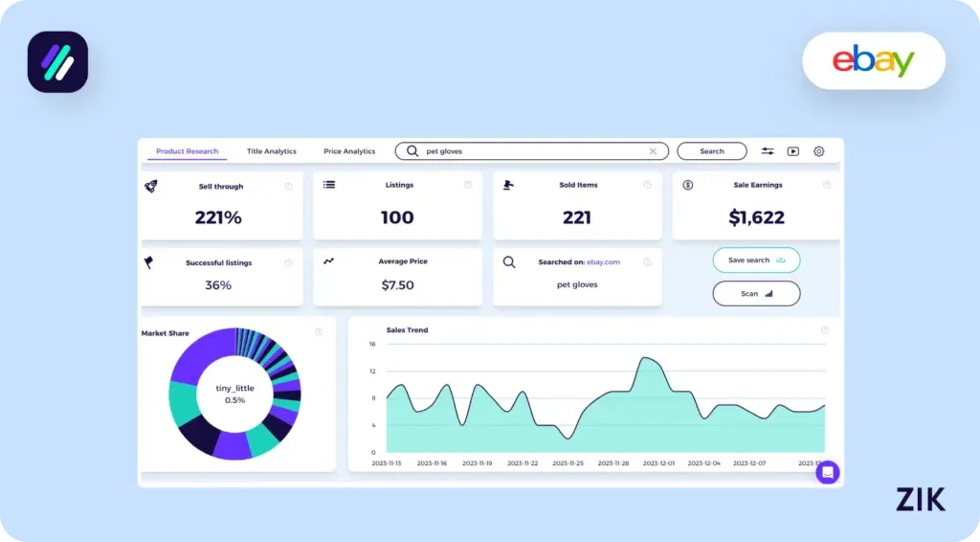Image resolution: width=980 pixels, height=542 pixels.
Task: Open the ebay.com link in Searched on card
Action: pos(603,261)
